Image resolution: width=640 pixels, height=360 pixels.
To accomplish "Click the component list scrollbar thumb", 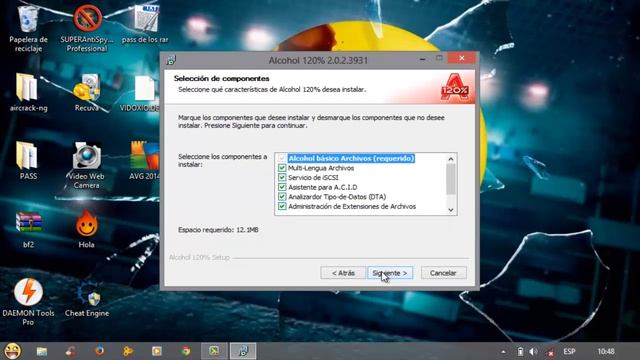I will (451, 180).
